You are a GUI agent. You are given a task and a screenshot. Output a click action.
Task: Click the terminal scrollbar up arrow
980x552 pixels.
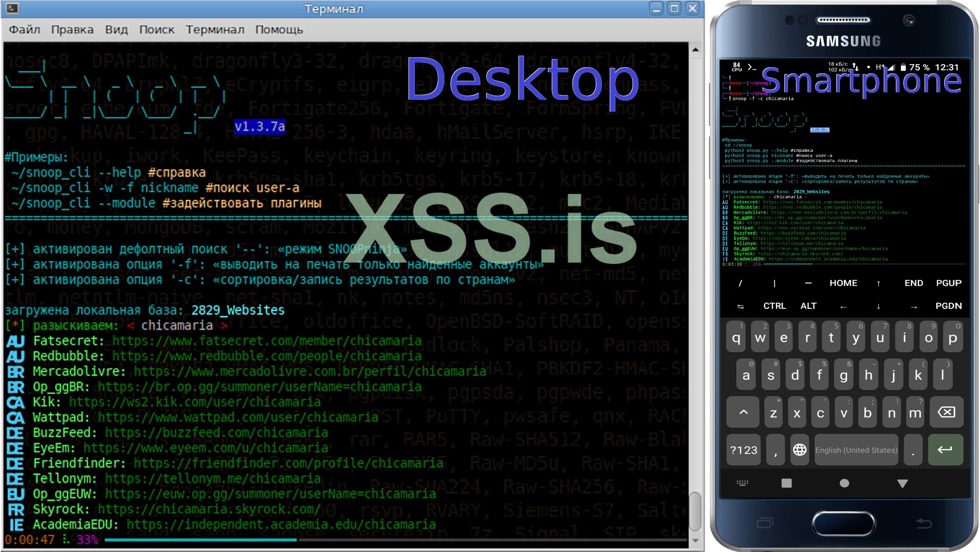click(x=696, y=50)
